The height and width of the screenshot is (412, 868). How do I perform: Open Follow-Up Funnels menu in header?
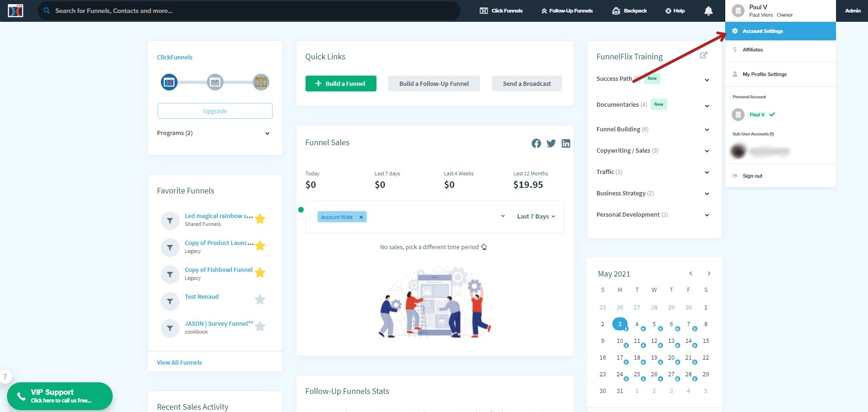click(567, 11)
